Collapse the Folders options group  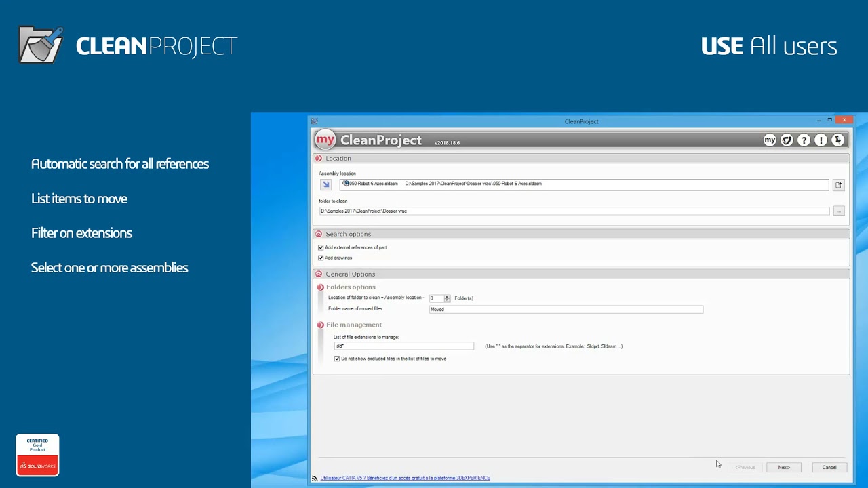tap(321, 287)
